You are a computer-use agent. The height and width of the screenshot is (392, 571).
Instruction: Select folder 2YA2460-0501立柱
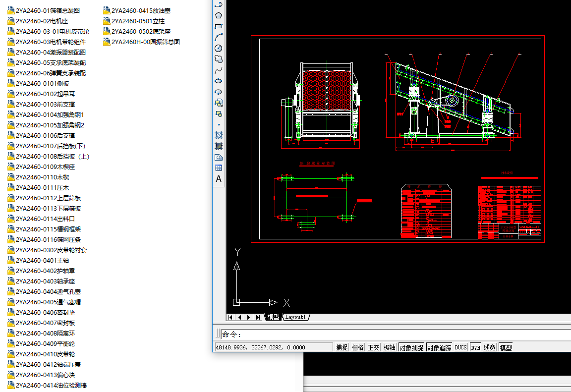[134, 21]
